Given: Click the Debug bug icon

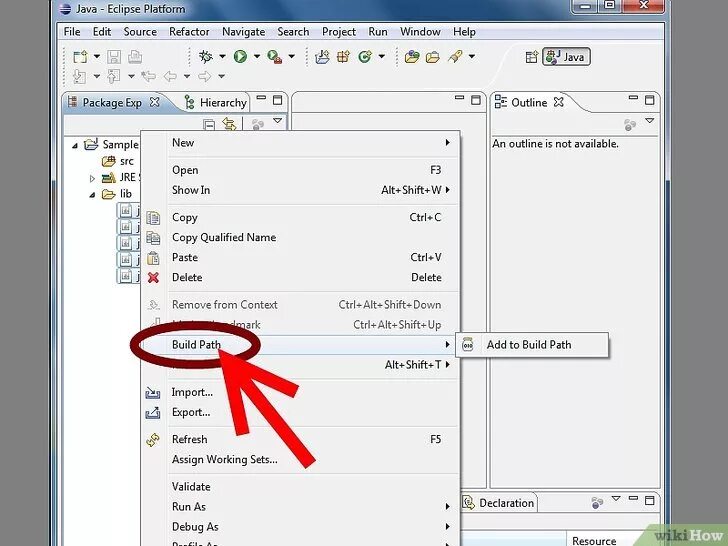Looking at the screenshot, I should coord(205,57).
